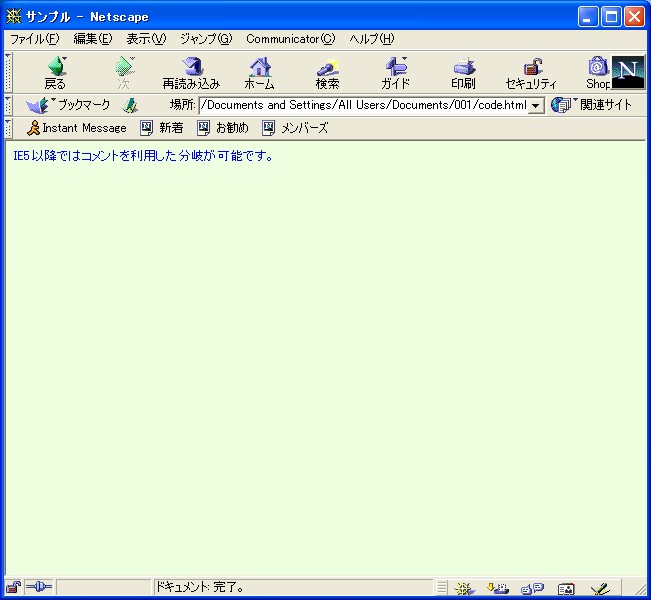Open the ブックマーク (Bookmarks) dropdown
Screen dimensions: 651x600
tap(69, 105)
